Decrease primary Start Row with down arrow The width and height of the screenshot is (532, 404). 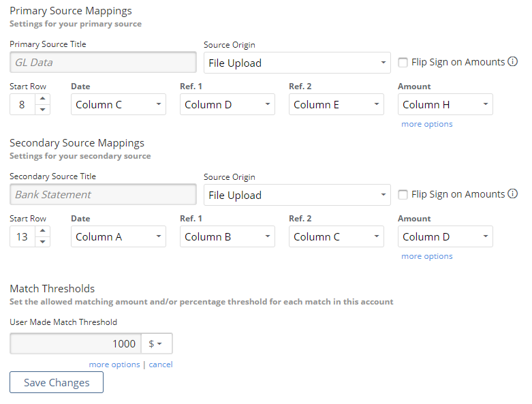point(42,110)
